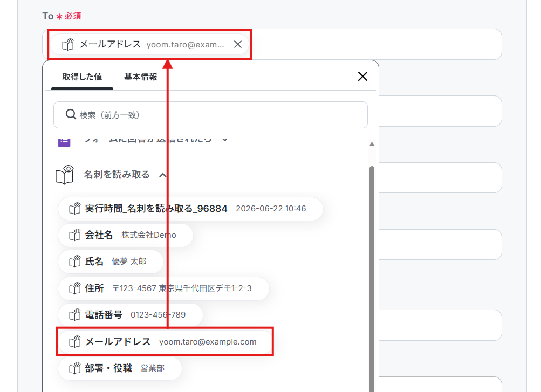The width and height of the screenshot is (541, 392).
Task: Click the purple form trigger icon
Action: coord(64,141)
